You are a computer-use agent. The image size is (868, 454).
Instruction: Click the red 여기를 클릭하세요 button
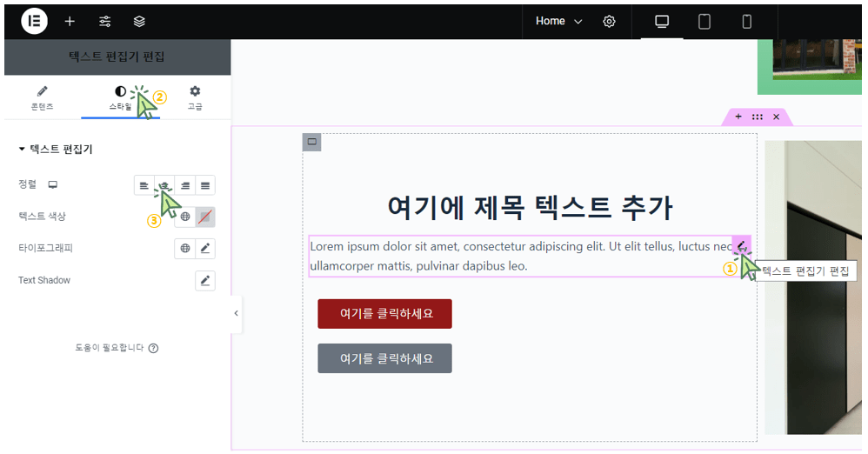pyautogui.click(x=384, y=314)
